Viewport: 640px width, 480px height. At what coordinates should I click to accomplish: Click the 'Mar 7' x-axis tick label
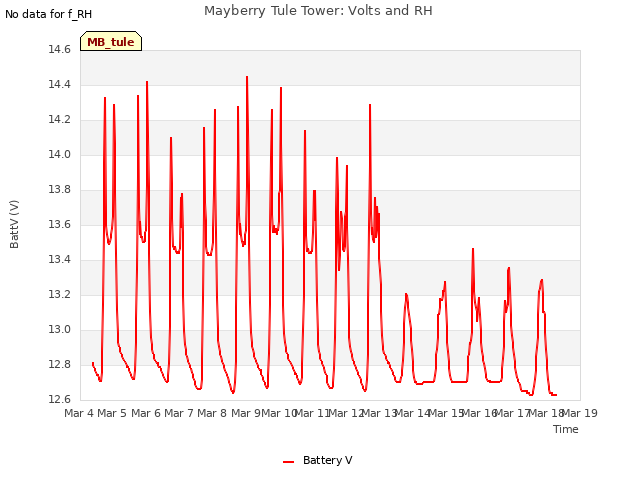point(179,413)
